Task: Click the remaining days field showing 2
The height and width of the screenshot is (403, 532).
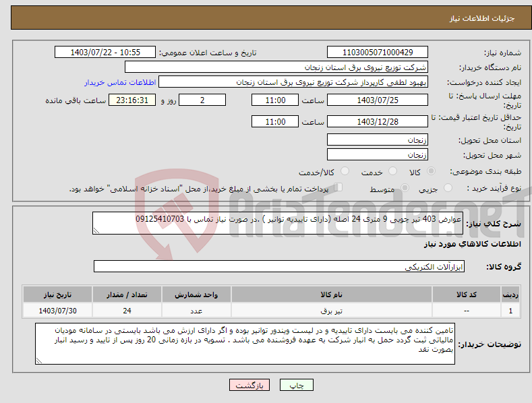Action: pos(202,100)
